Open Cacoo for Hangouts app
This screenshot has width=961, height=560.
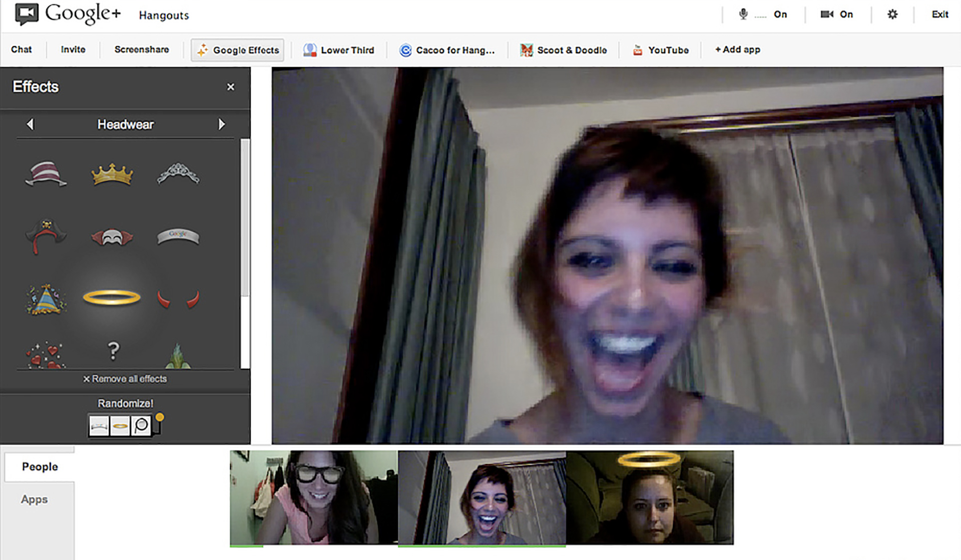(447, 50)
